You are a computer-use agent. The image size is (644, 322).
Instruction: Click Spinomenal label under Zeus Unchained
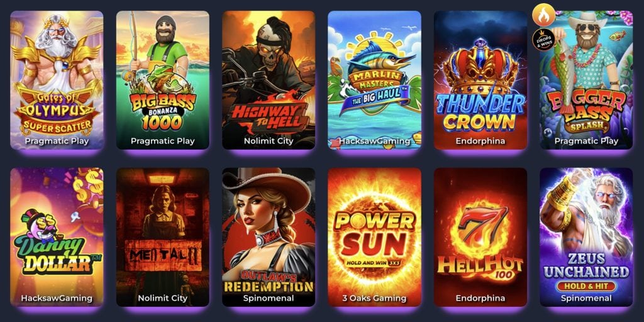click(x=587, y=298)
